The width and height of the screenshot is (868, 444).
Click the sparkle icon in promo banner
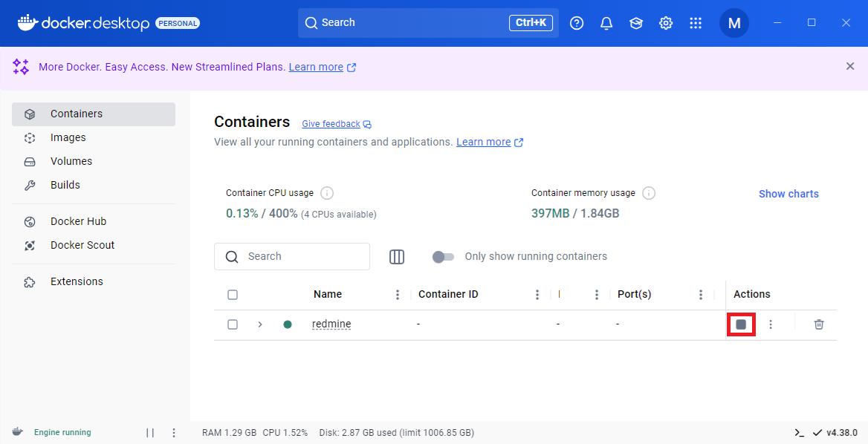click(x=21, y=67)
